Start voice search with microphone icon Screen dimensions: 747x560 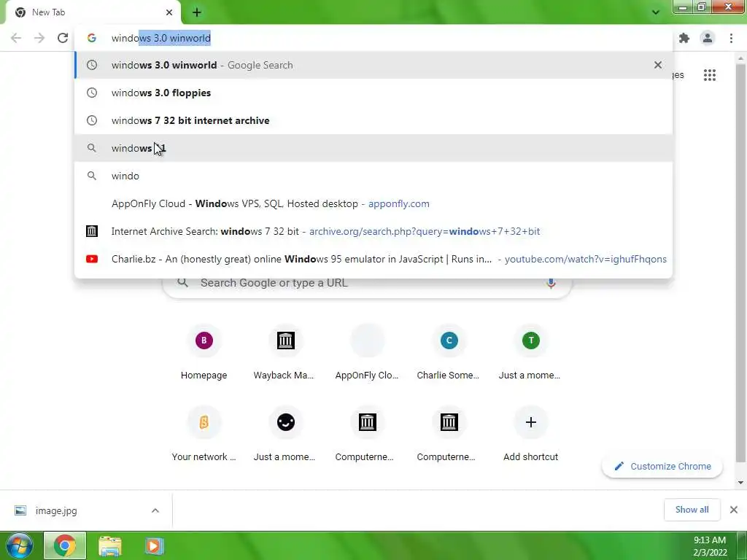point(551,283)
